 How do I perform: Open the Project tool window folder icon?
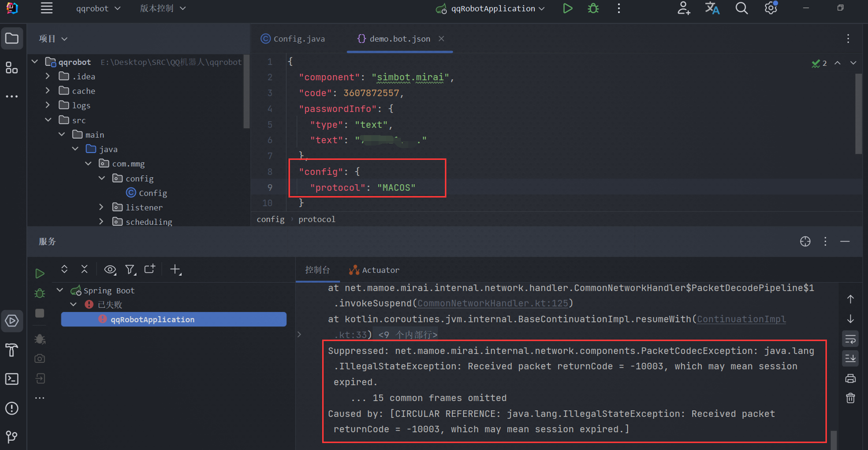click(12, 39)
